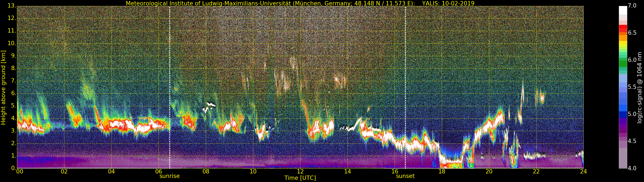Click the '8.' tick on the height axis
644x182 pixels.
coord(14,68)
